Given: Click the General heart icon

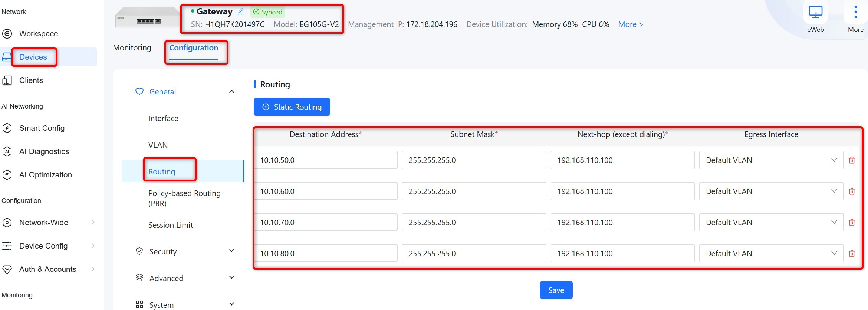Looking at the screenshot, I should (x=139, y=91).
